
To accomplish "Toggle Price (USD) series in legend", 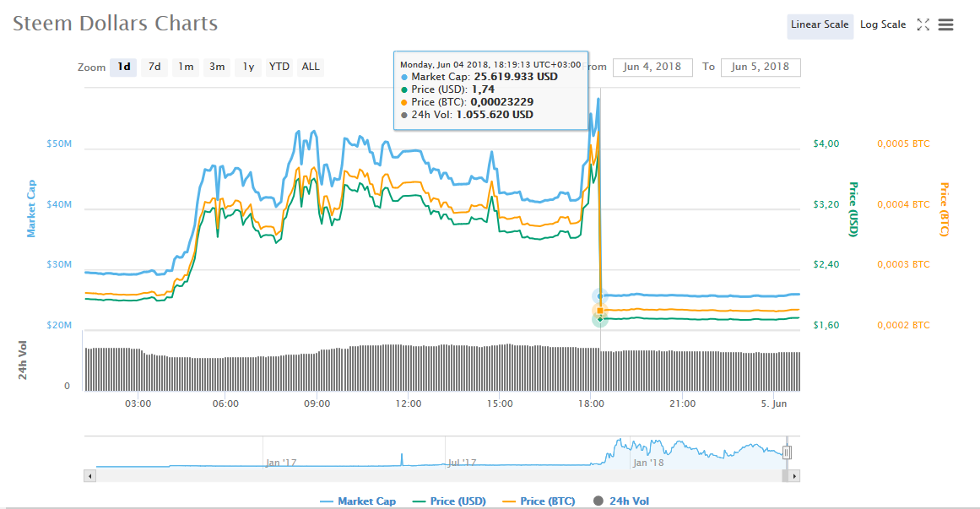I will [x=449, y=501].
